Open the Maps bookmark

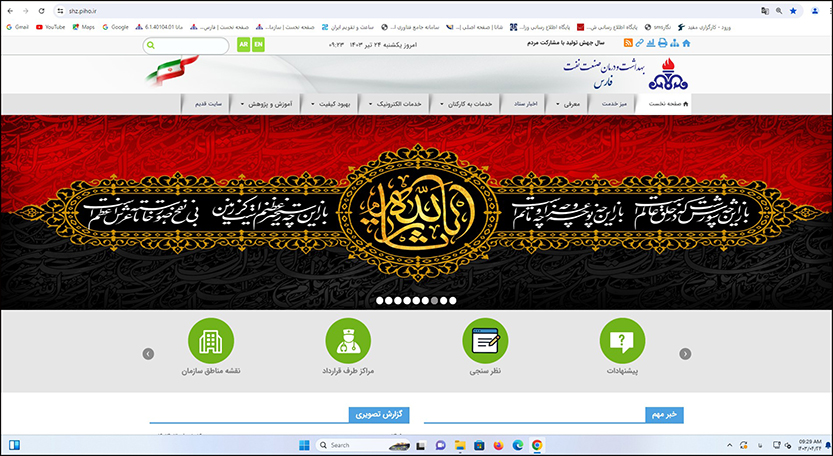(83, 27)
